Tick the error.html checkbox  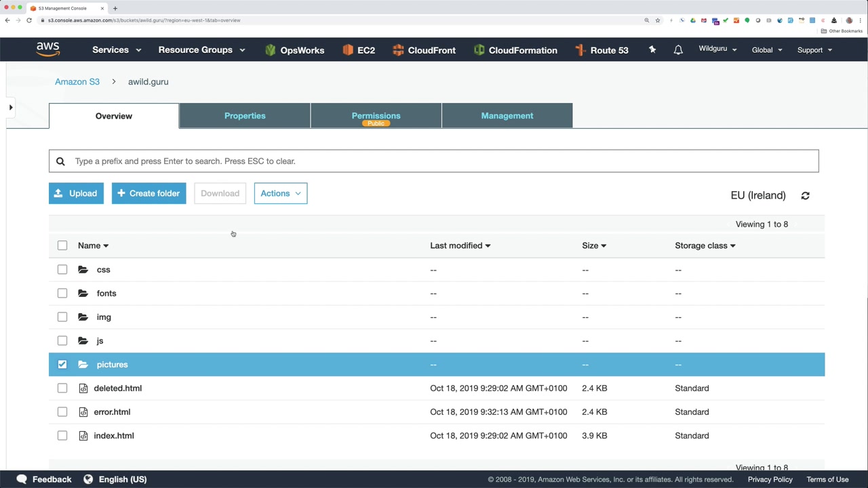62,412
